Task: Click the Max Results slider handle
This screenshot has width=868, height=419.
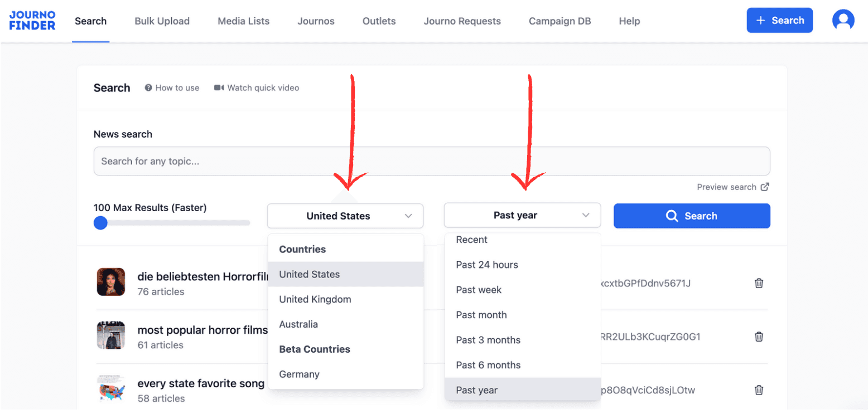Action: (x=100, y=223)
